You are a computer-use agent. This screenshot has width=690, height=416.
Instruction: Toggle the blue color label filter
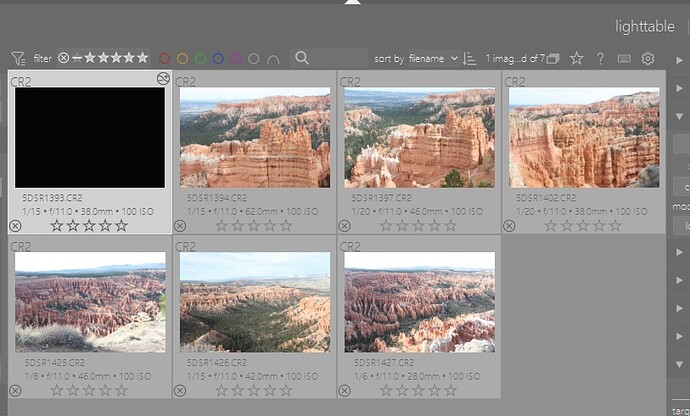[218, 58]
